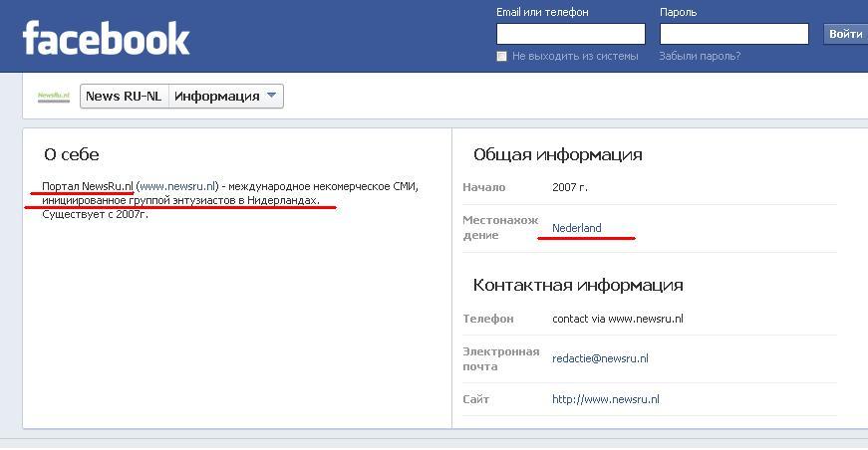
Task: Click the Не выходить из системы label text
Action: [574, 57]
